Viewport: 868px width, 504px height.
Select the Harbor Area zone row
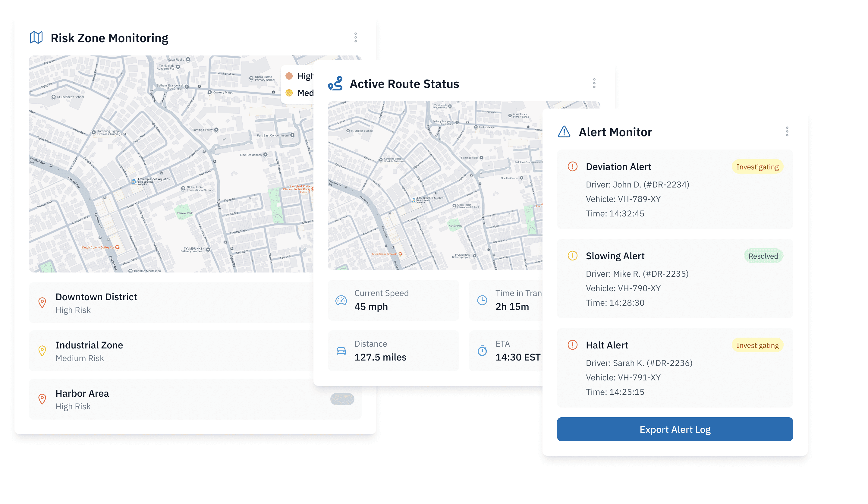(195, 399)
